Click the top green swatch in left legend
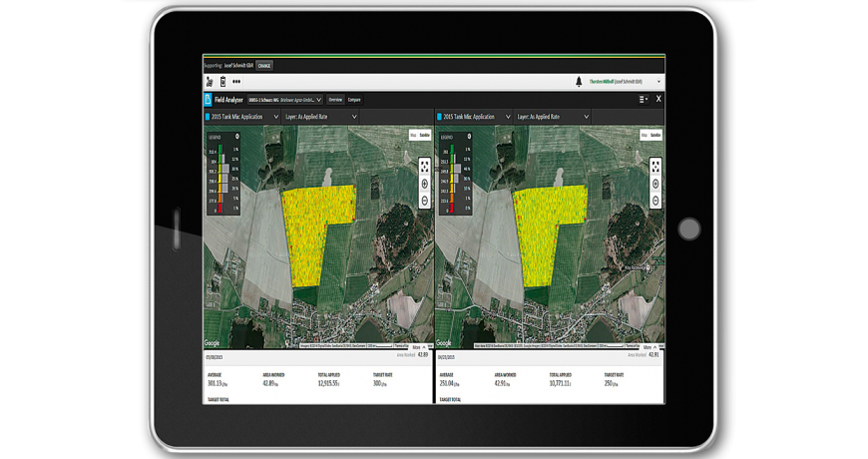 pos(220,150)
